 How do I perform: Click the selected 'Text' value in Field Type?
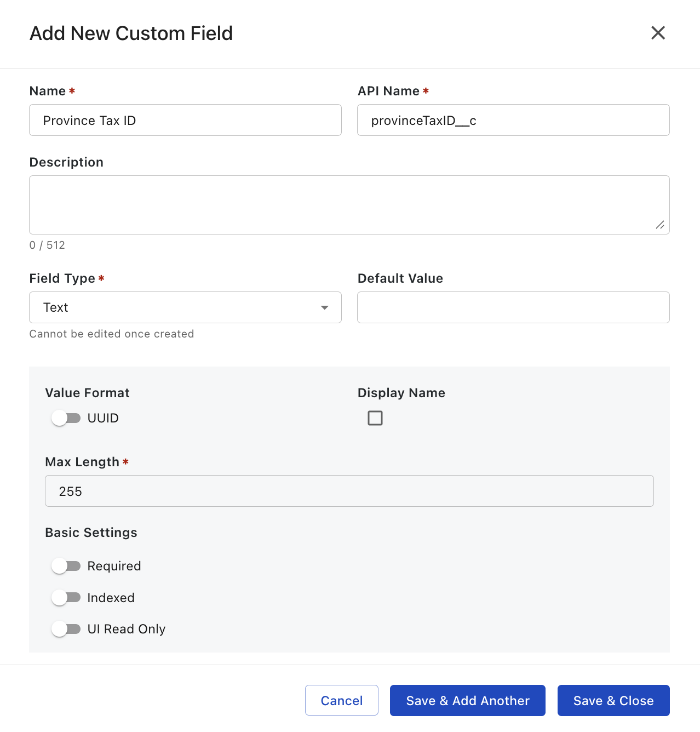(x=56, y=307)
